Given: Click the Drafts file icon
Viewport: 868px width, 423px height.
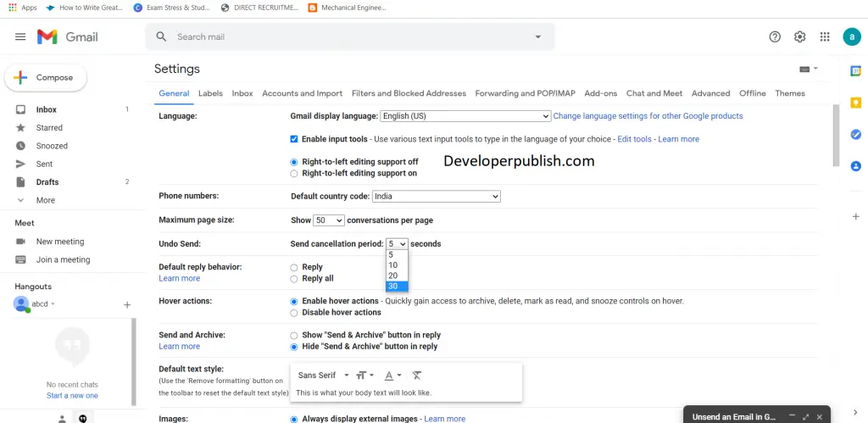Looking at the screenshot, I should pyautogui.click(x=20, y=182).
